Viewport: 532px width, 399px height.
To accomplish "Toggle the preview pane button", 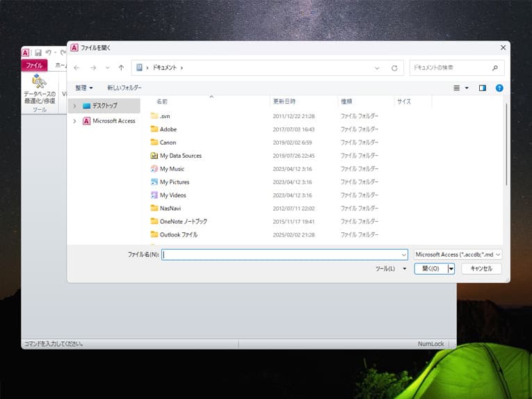I will tap(482, 88).
